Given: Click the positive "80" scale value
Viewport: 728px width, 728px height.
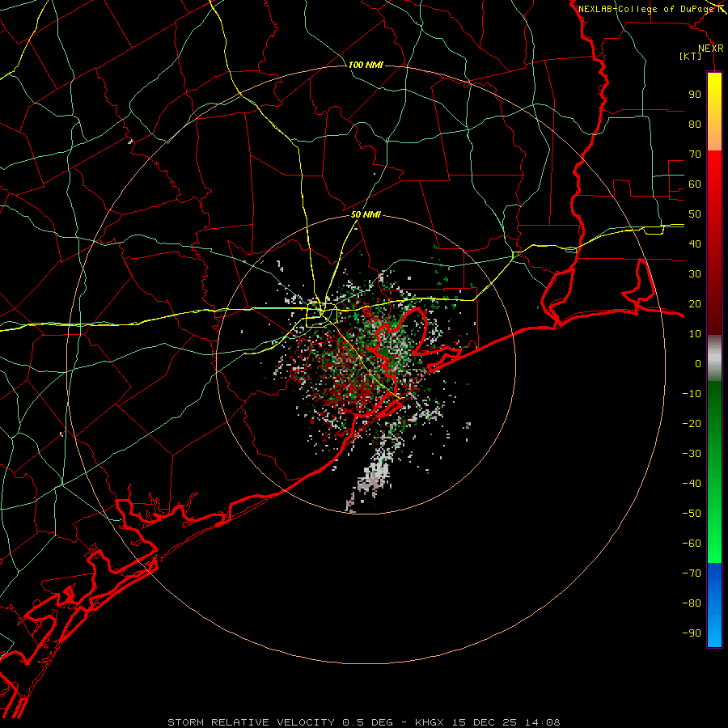Looking at the screenshot, I should click(695, 125).
